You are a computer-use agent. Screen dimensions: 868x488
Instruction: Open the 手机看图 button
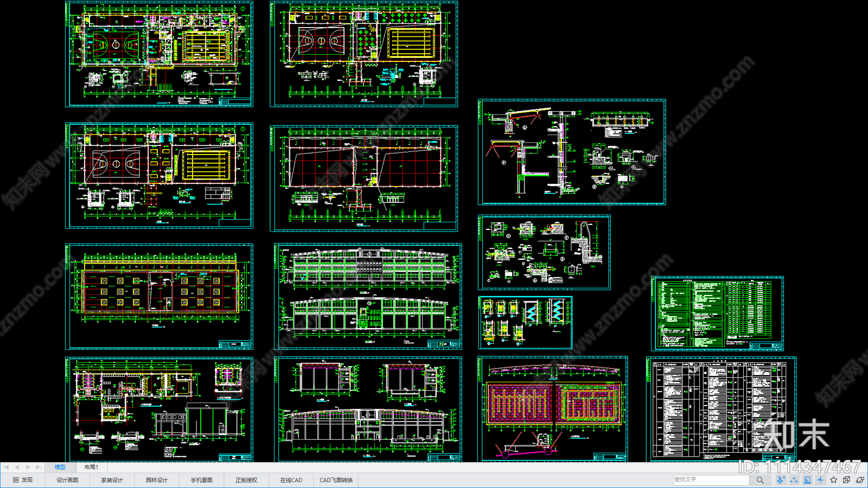tap(201, 480)
